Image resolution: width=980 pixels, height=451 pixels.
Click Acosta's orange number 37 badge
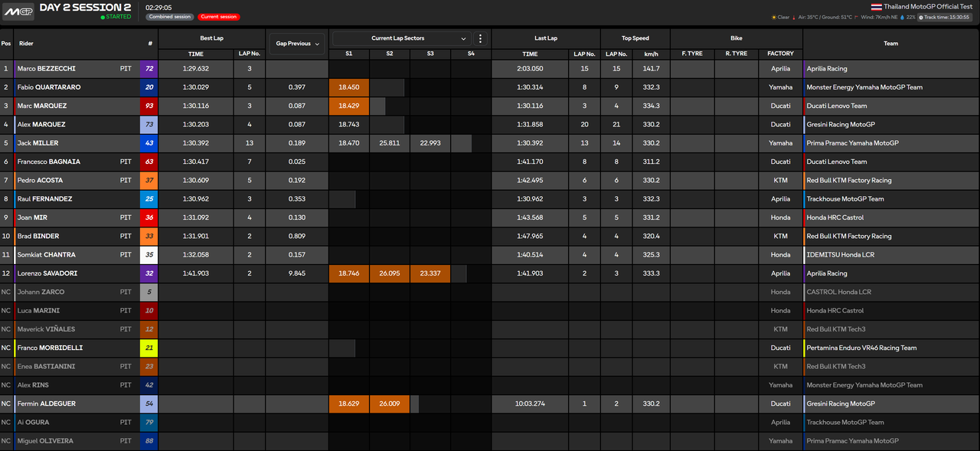(x=149, y=181)
